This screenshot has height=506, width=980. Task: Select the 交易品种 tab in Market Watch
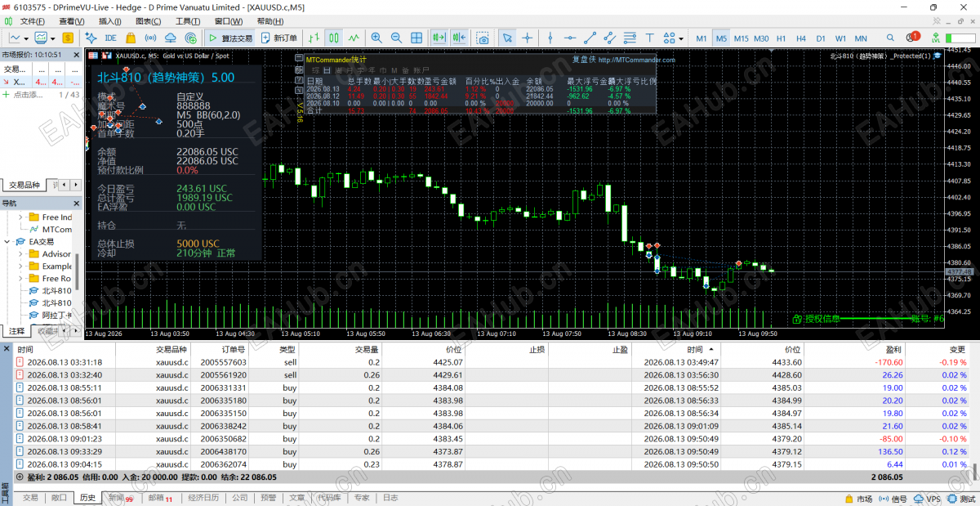click(x=24, y=186)
